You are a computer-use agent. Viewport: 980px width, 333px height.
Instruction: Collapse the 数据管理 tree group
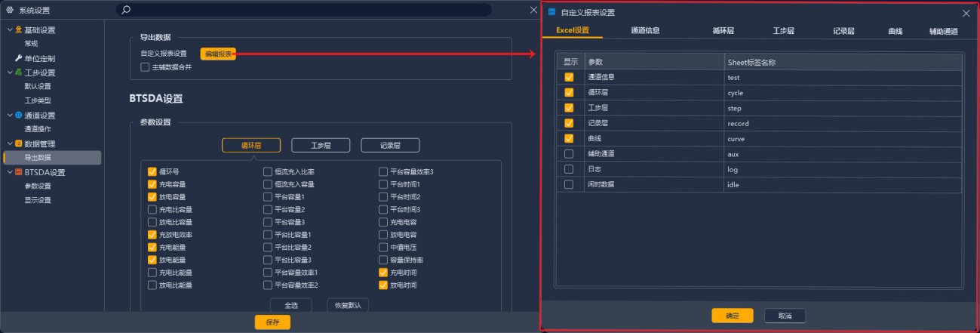10,143
